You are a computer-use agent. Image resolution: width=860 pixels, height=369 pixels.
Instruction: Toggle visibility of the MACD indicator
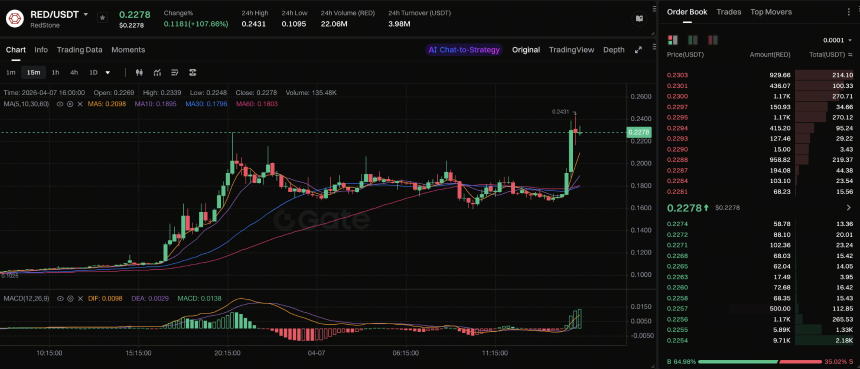click(x=60, y=298)
